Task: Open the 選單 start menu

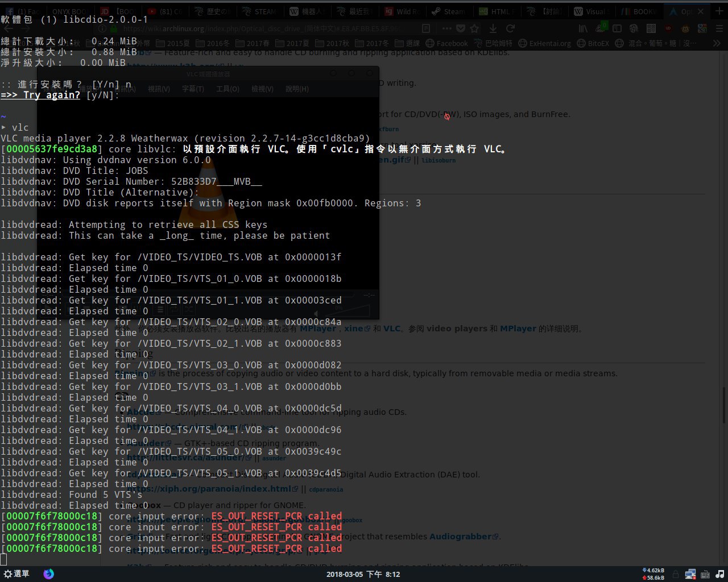Action: [x=16, y=574]
